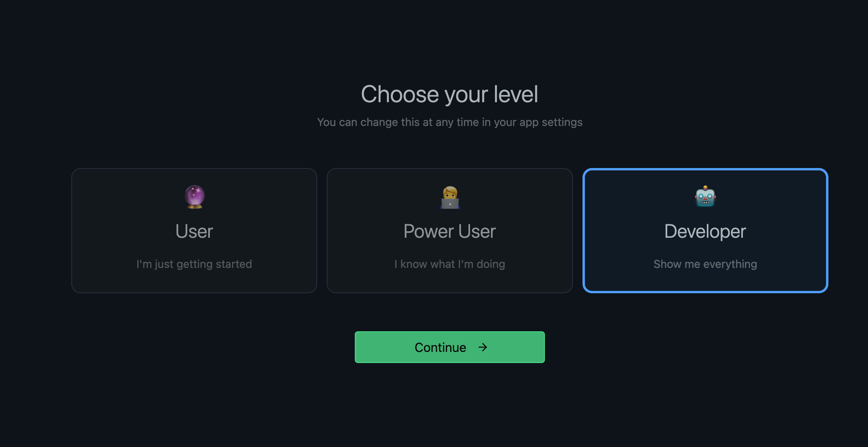Click the app settings subtitle text
868x447 pixels.
[450, 123]
